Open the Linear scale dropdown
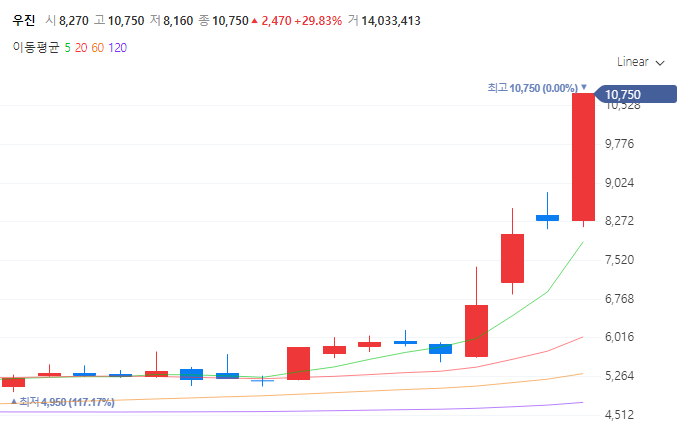 click(640, 62)
